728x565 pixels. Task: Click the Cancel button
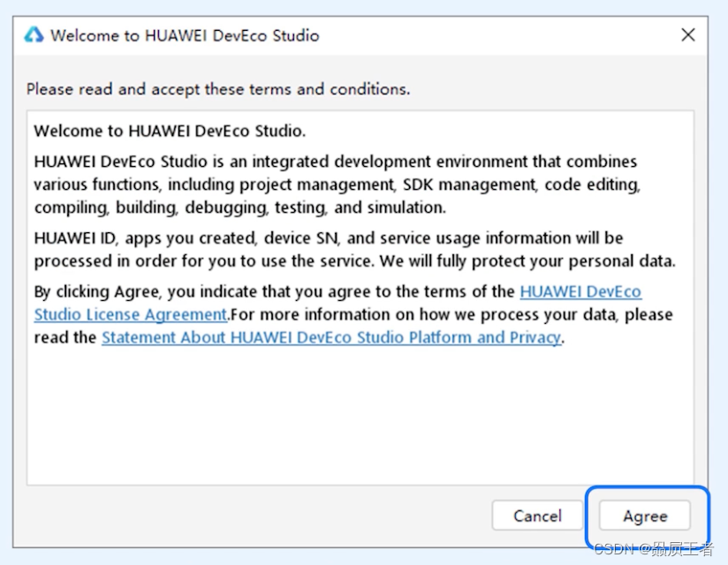click(x=537, y=516)
